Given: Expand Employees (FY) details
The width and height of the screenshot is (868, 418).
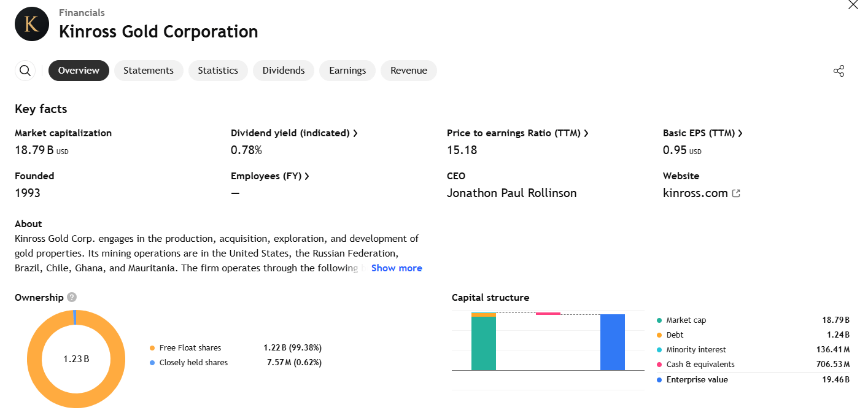Looking at the screenshot, I should [269, 176].
